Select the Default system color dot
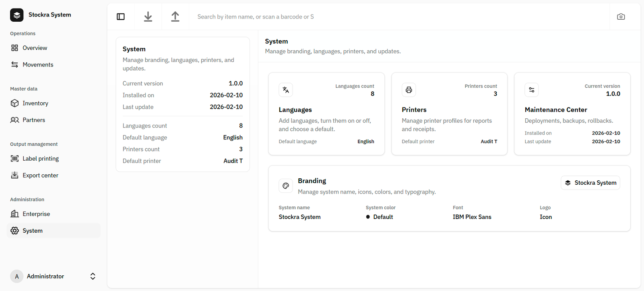The image size is (644, 291). coord(368,217)
